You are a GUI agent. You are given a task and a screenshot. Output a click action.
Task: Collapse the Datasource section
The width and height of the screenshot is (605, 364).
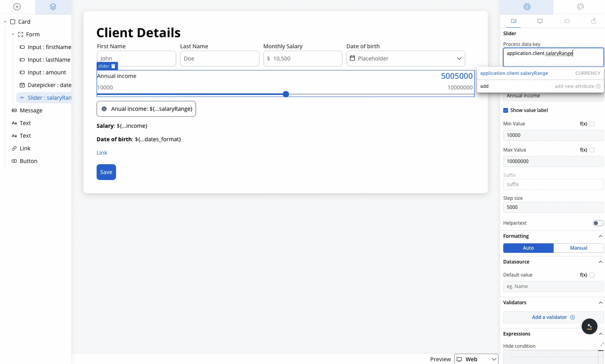click(x=601, y=262)
